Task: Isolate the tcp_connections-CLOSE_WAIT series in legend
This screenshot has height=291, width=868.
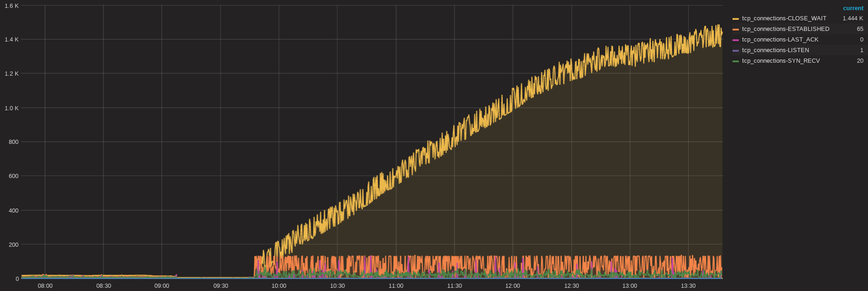Action: (784, 18)
